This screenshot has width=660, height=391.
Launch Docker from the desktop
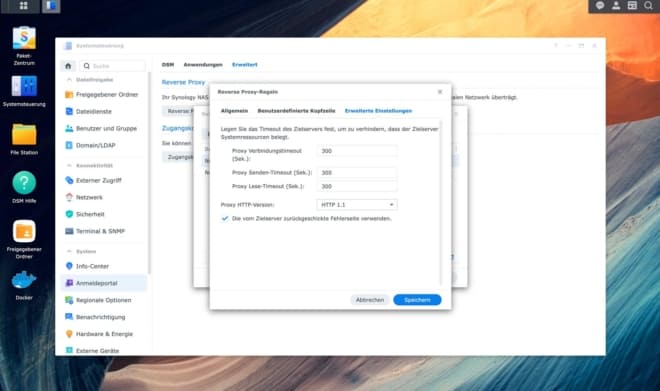pos(24,285)
